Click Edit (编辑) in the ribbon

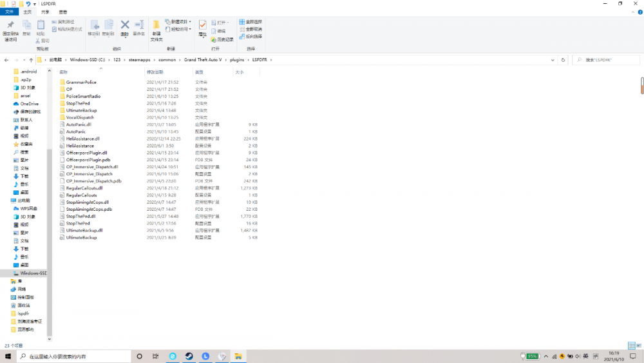[x=218, y=31]
